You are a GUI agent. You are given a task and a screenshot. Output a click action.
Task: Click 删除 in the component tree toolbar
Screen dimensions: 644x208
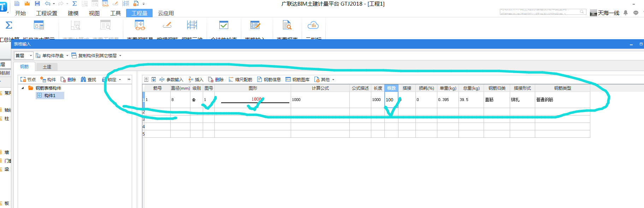(68, 79)
